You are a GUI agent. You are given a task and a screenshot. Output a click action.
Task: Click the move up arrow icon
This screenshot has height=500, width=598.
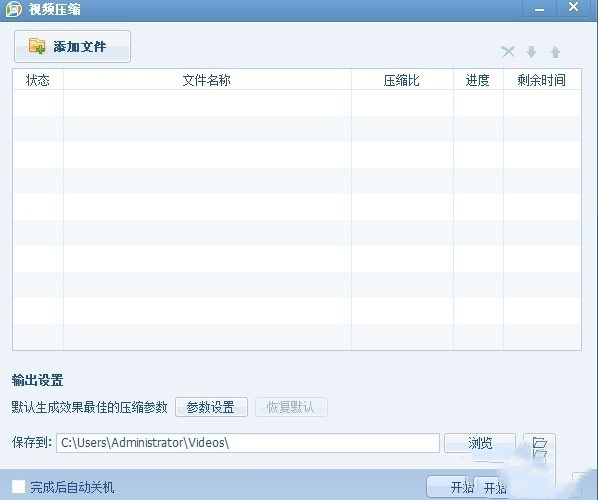[555, 52]
